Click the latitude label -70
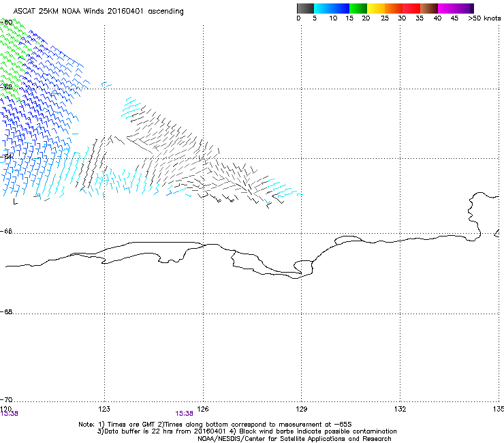The width and height of the screenshot is (504, 443). (x=6, y=399)
